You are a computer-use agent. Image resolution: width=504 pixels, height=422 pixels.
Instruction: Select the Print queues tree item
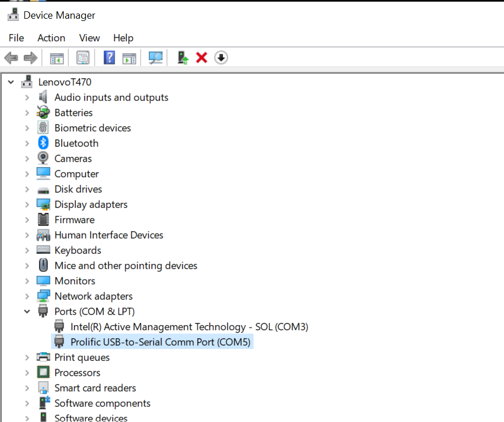click(x=82, y=357)
